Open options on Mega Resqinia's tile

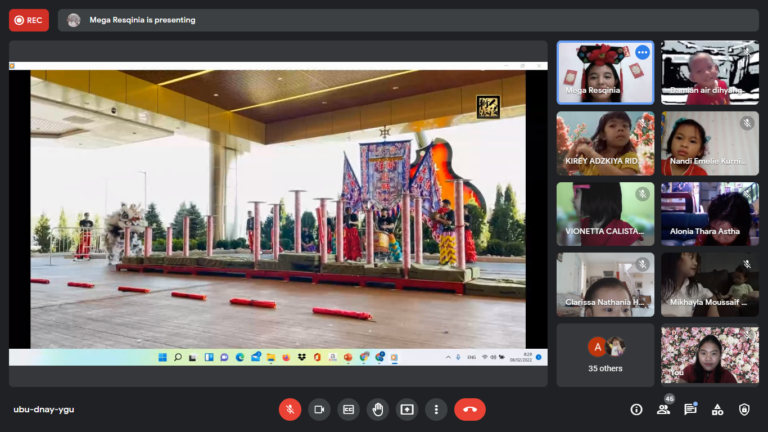pyautogui.click(x=642, y=53)
